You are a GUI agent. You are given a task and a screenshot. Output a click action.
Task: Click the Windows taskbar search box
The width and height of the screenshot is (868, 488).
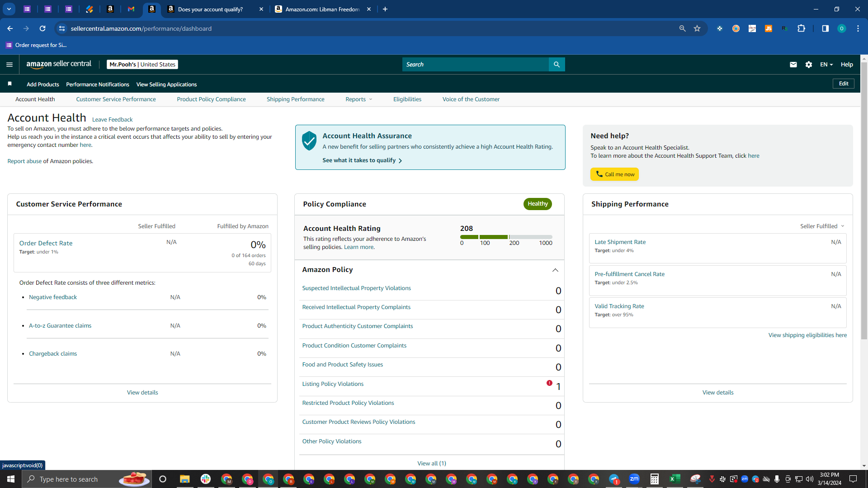(x=87, y=479)
